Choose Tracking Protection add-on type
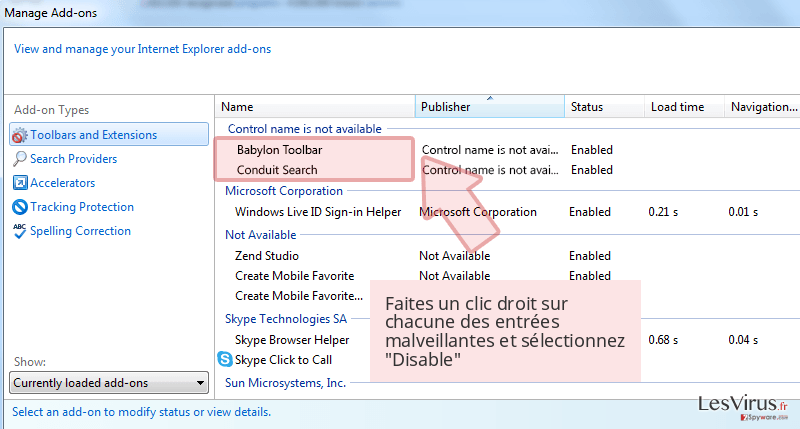 [82, 207]
